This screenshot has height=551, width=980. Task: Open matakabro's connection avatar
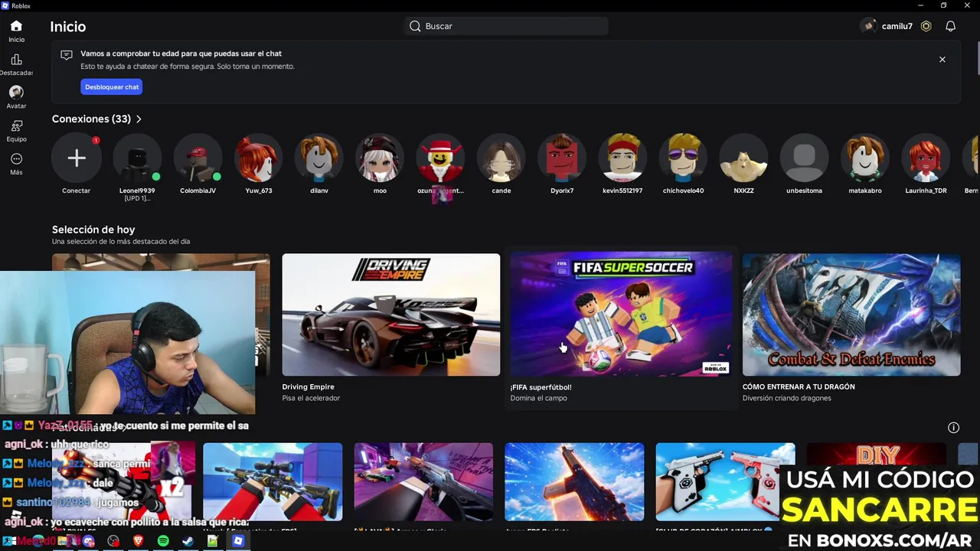point(865,158)
